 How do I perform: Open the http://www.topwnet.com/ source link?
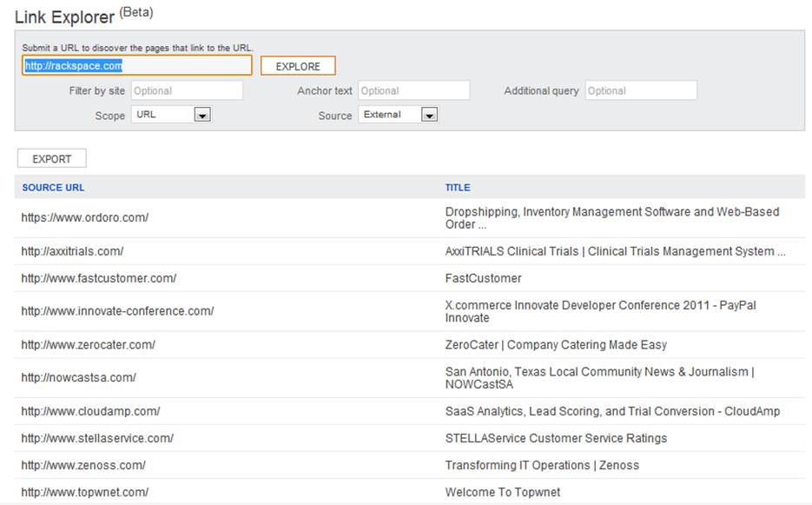tap(85, 492)
